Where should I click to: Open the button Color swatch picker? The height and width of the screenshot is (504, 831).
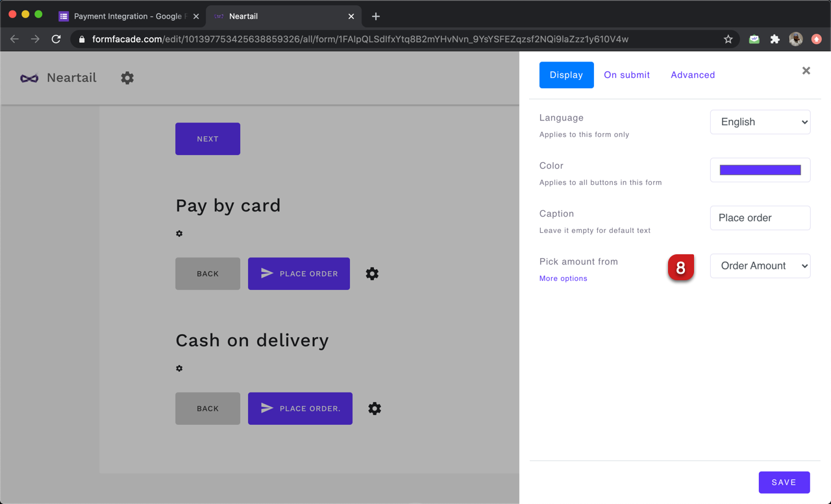(x=760, y=170)
